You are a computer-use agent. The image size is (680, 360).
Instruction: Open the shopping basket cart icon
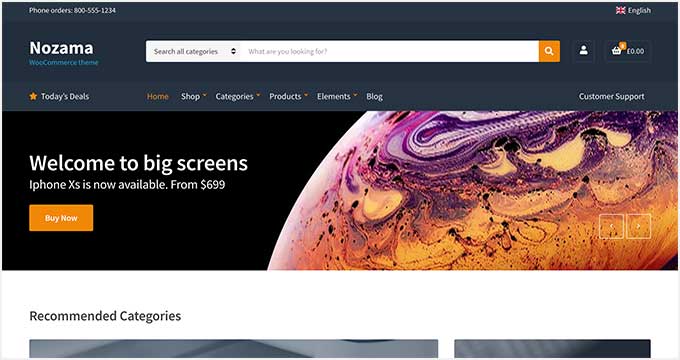pos(617,50)
